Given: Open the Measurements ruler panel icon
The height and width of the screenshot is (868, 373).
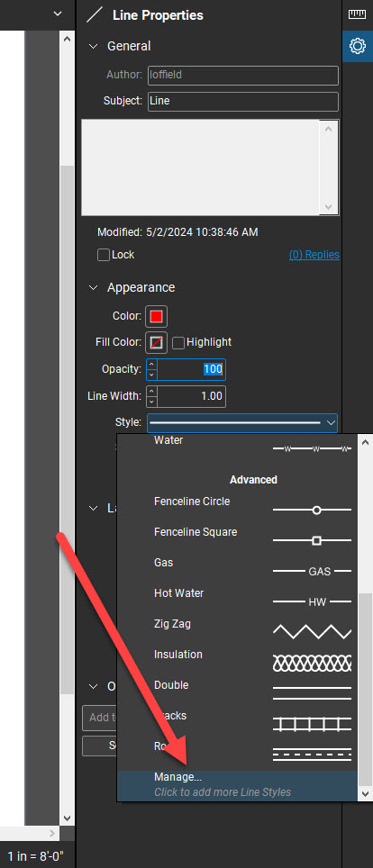Looking at the screenshot, I should point(358,14).
